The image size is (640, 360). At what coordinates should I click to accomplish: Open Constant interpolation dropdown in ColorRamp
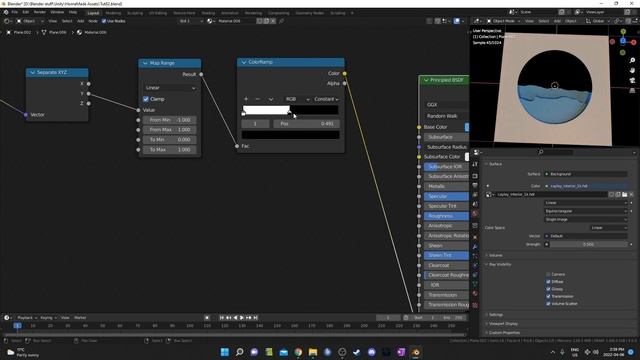(x=326, y=99)
